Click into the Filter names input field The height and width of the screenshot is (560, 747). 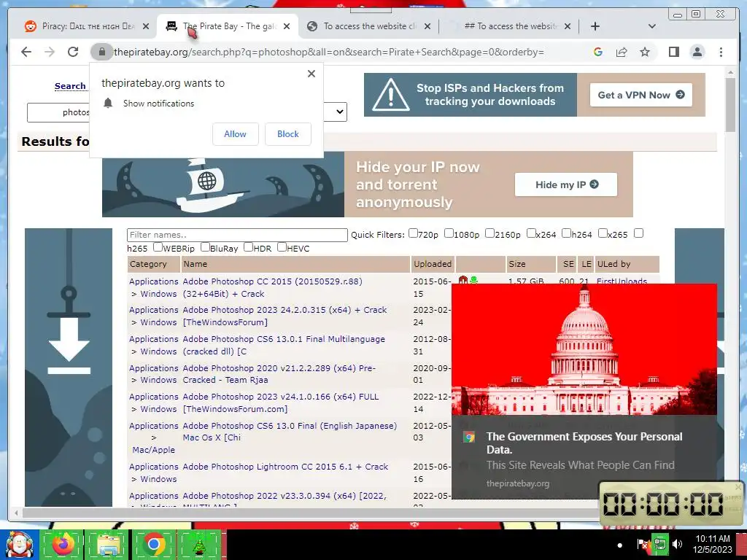237,235
